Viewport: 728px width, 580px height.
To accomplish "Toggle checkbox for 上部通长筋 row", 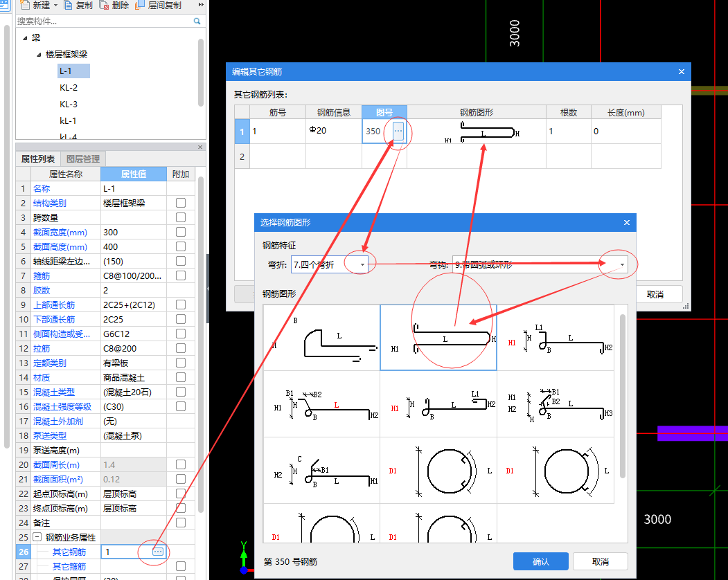I will pyautogui.click(x=181, y=305).
